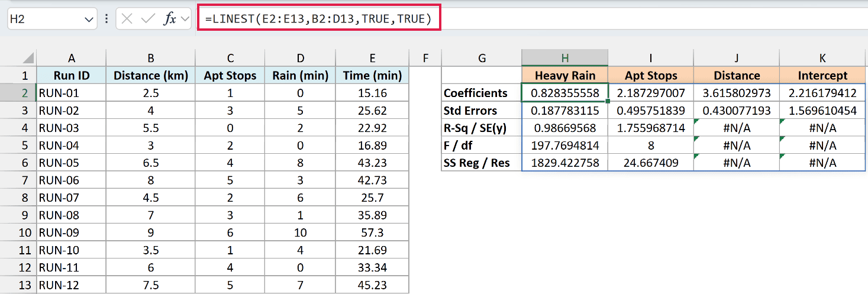
Task: Select column F header
Action: point(425,58)
